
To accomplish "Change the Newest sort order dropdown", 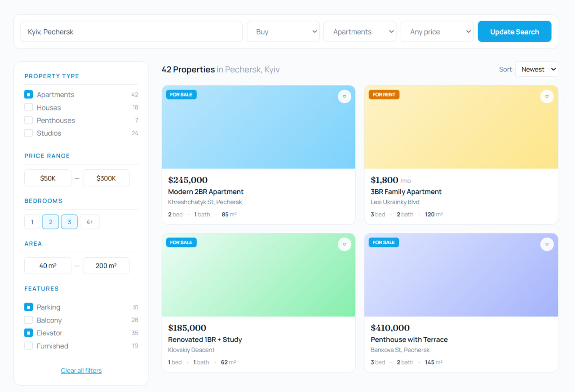I will coord(536,69).
